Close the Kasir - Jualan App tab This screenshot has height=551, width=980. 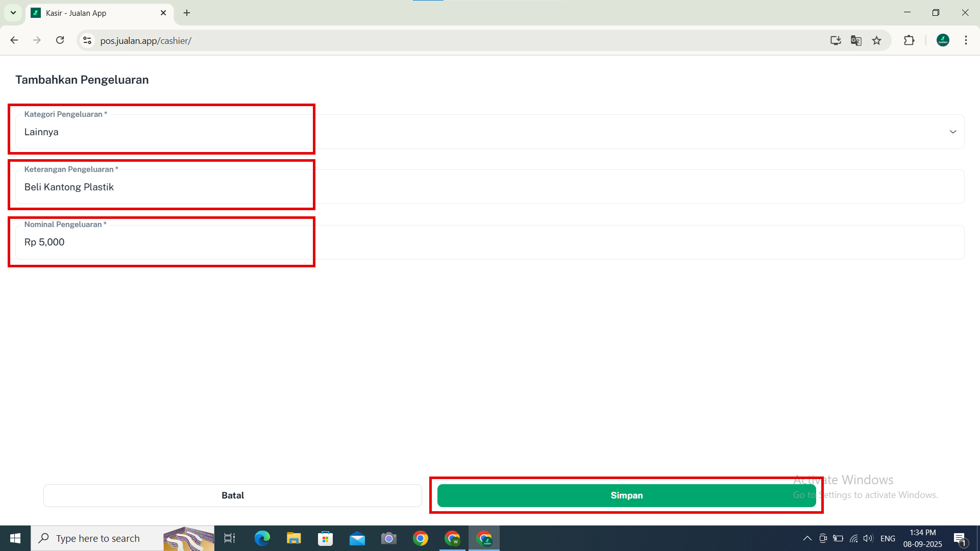(163, 13)
